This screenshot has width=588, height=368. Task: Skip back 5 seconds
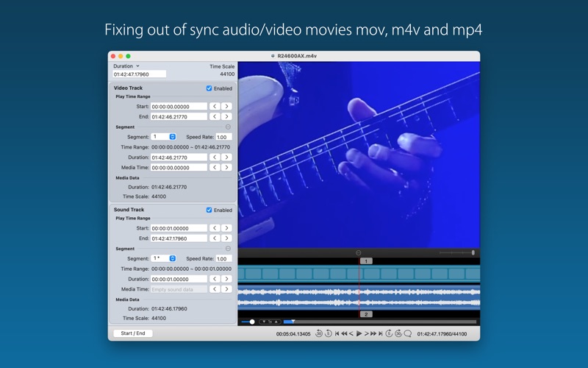pos(328,333)
